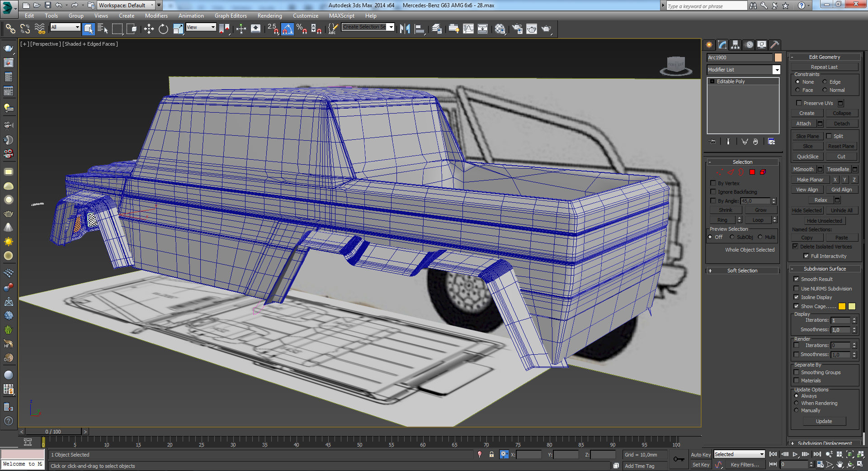Screen dimensions: 868x471
Task: Toggle the Smooth Result checkbox
Action: [797, 279]
